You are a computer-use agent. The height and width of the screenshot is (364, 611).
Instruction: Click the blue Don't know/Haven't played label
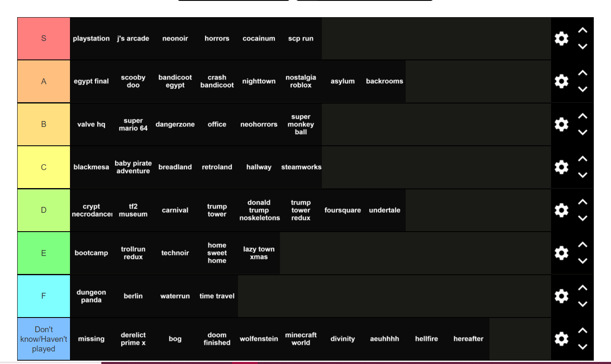(x=44, y=339)
